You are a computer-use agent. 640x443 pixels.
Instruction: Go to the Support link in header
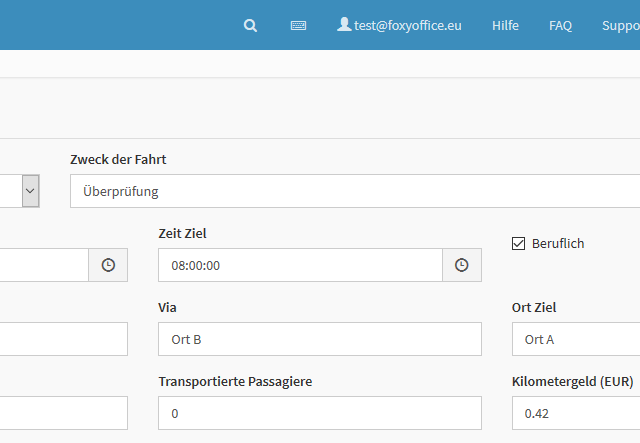[x=620, y=25]
